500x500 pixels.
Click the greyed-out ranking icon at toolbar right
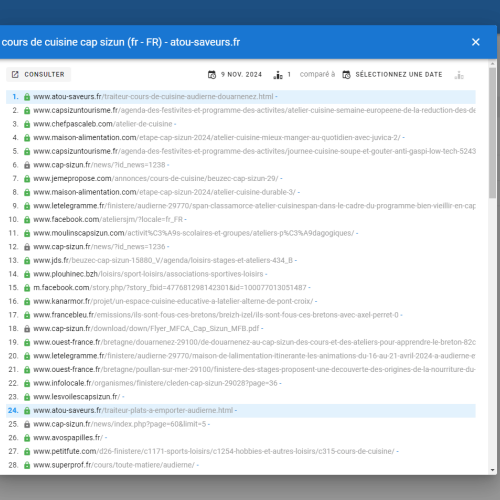coord(459,75)
